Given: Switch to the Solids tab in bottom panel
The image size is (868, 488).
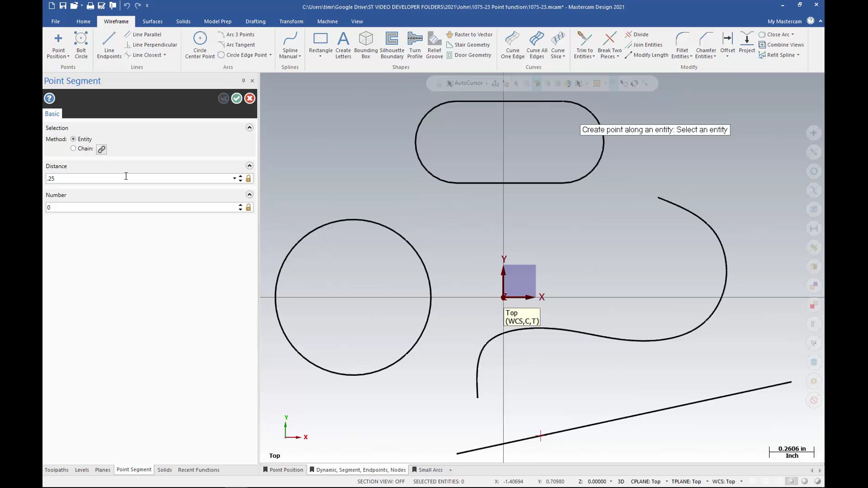Looking at the screenshot, I should click(164, 469).
